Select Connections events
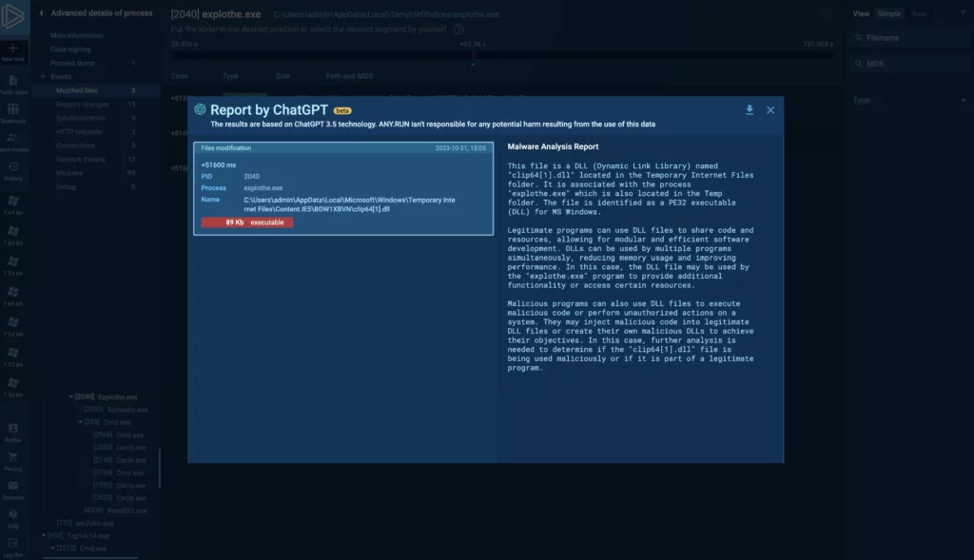The image size is (974, 560). click(96, 145)
